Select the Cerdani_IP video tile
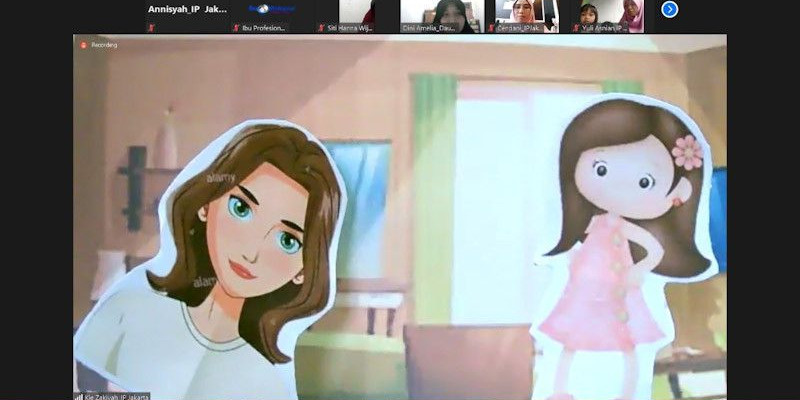 527,16
